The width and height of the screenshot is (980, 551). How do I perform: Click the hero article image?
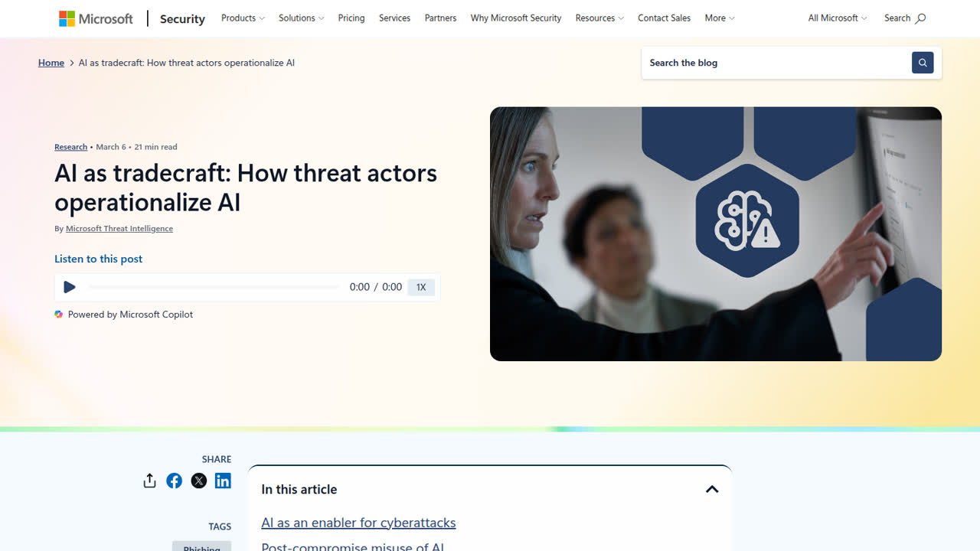(716, 234)
